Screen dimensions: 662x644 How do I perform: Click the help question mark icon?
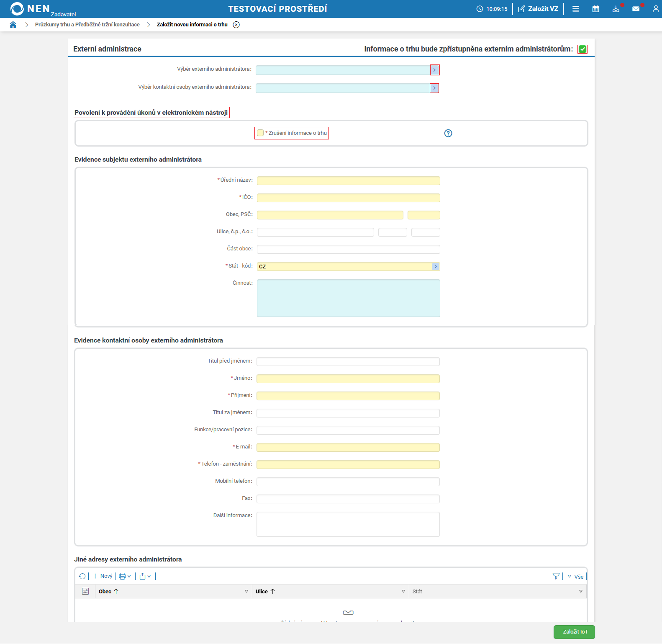point(448,133)
